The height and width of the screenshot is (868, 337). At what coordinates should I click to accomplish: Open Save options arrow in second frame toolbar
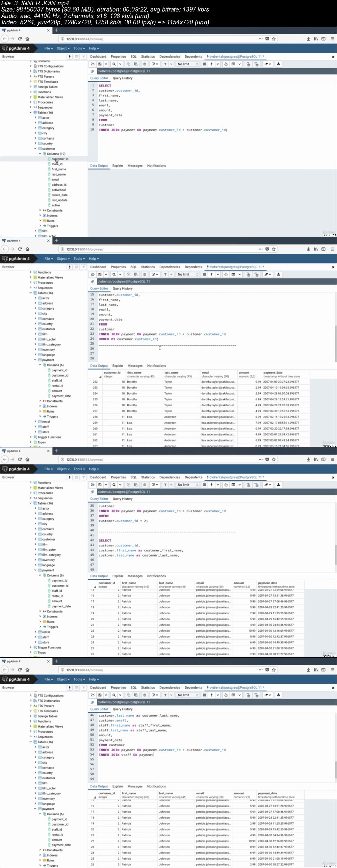pyautogui.click(x=106, y=274)
